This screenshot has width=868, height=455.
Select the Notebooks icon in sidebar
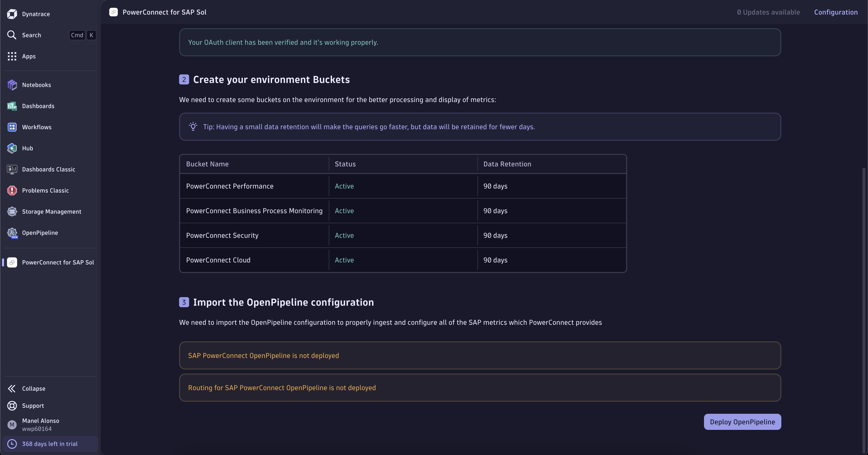[12, 85]
